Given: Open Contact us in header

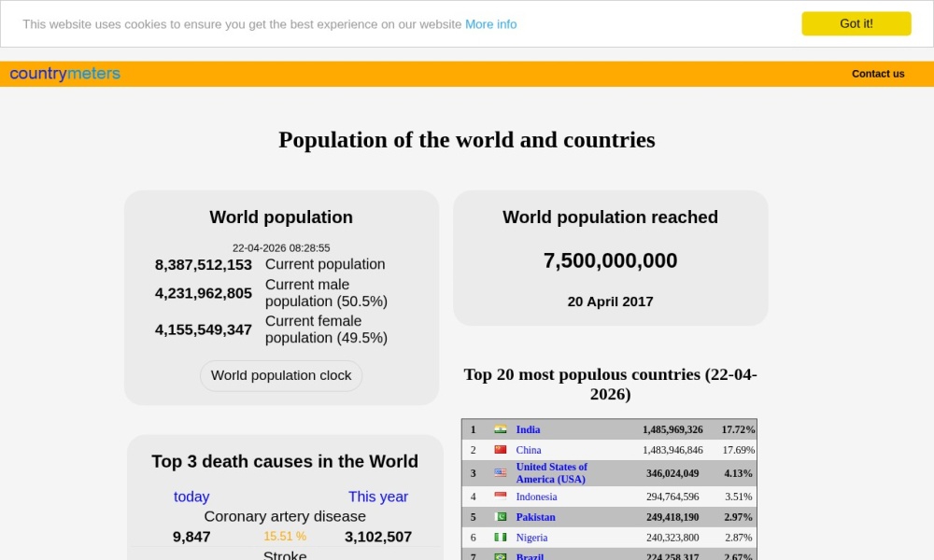Looking at the screenshot, I should click(x=878, y=74).
